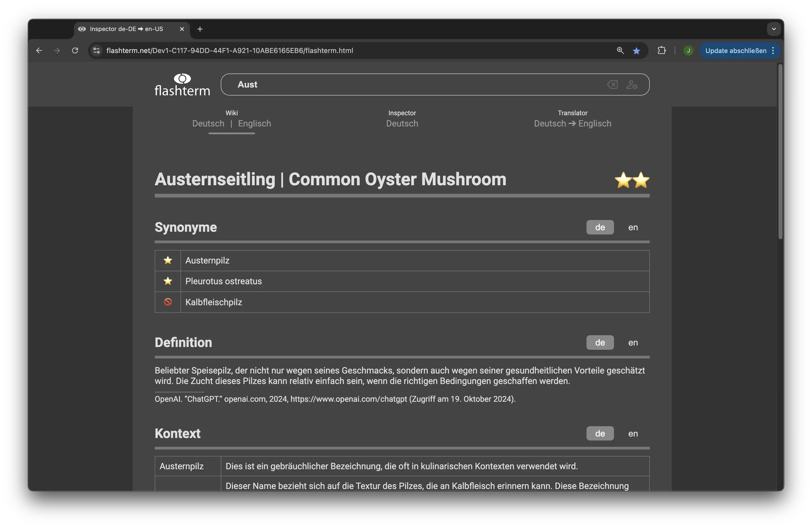Switch Kontext section to de

[600, 434]
